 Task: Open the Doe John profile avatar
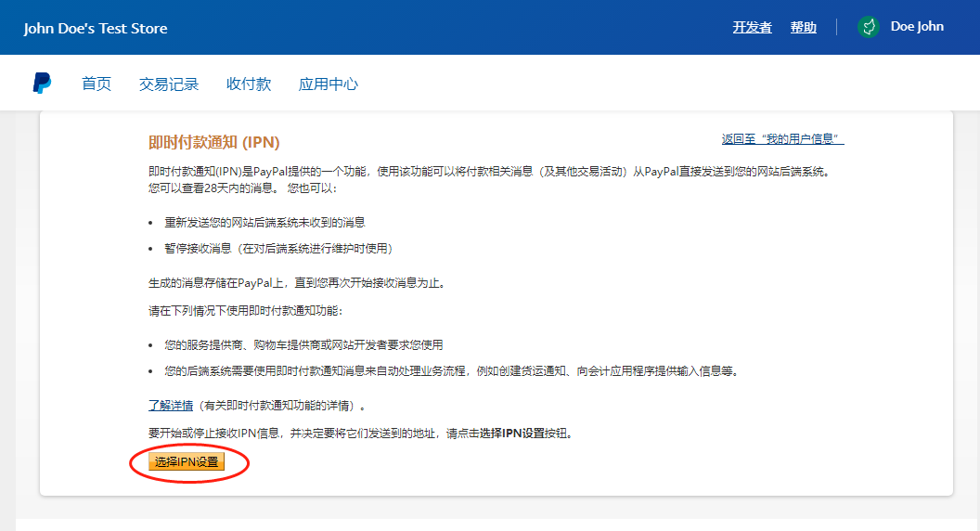pos(868,27)
